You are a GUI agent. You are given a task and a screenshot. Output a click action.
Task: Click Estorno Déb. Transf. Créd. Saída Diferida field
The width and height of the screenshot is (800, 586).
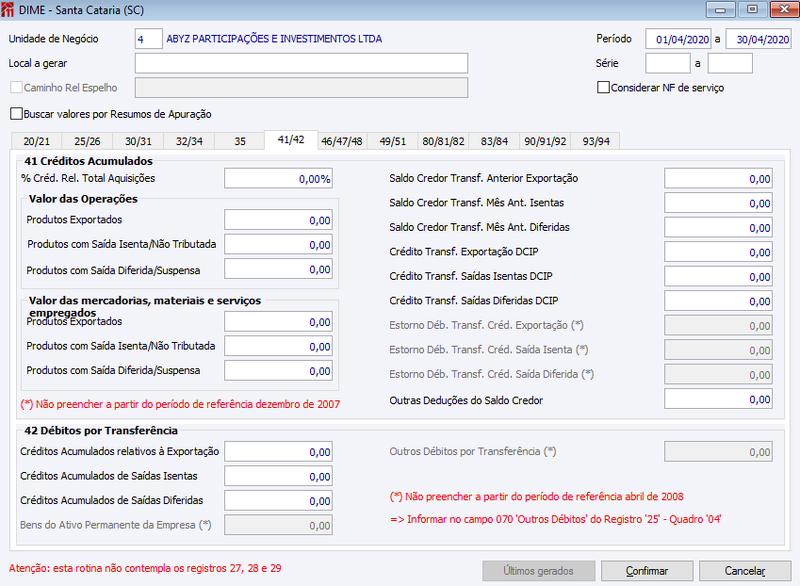[x=718, y=374]
